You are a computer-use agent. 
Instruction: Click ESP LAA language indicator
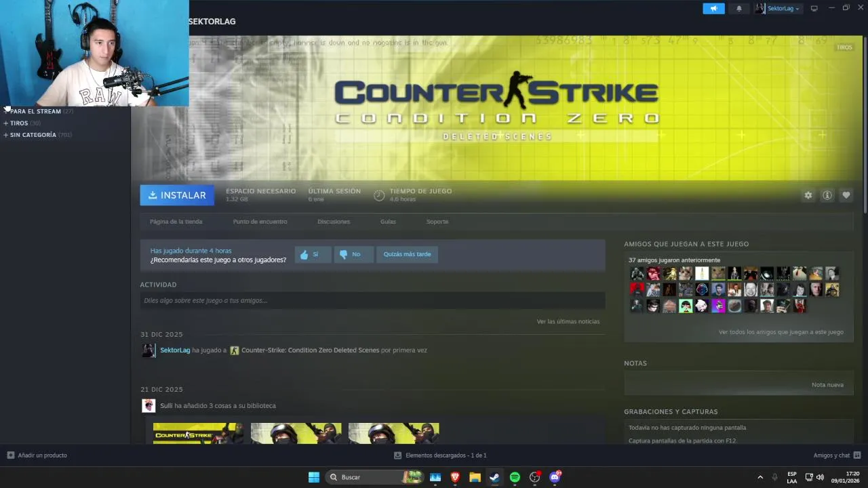point(792,477)
